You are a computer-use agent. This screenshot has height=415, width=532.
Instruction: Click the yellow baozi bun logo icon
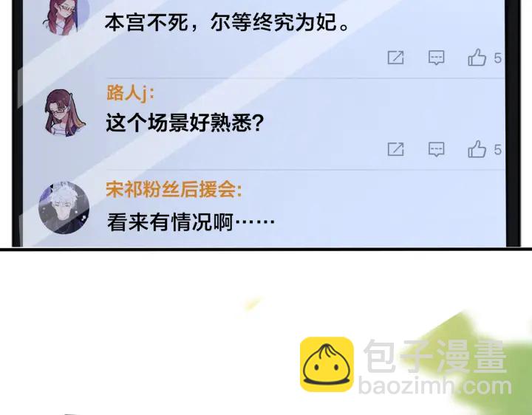click(x=327, y=364)
